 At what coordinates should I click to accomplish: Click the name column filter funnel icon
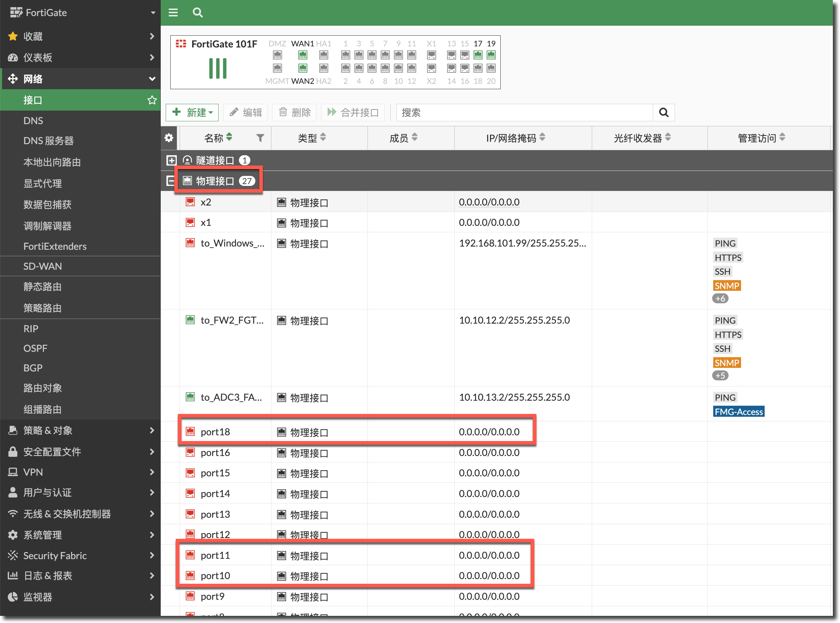coord(260,138)
